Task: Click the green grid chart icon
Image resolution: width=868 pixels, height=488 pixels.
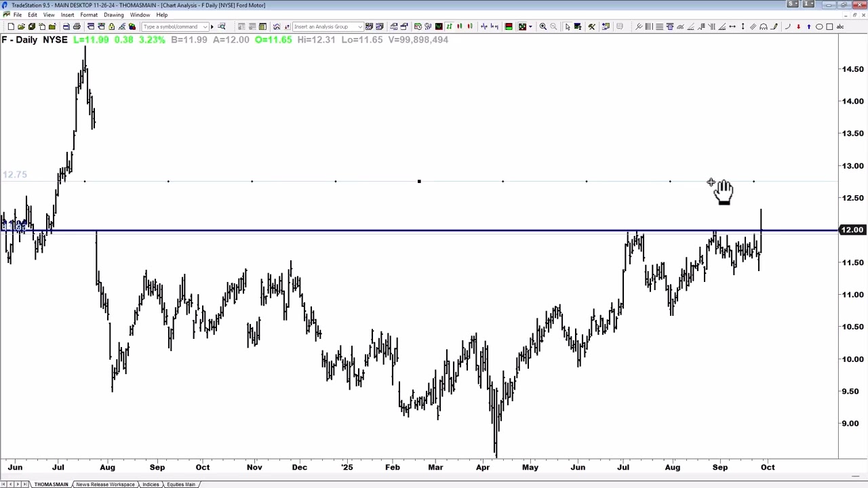Action: [522, 26]
